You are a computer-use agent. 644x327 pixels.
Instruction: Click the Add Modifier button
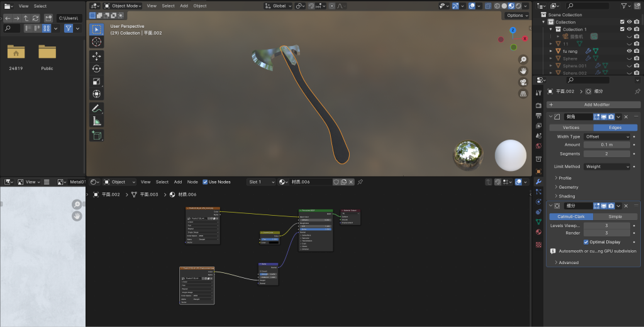(x=594, y=105)
